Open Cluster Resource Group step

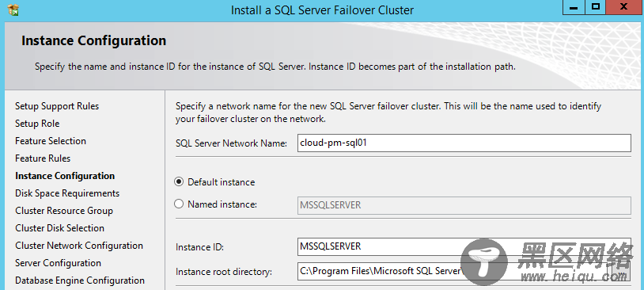click(64, 211)
